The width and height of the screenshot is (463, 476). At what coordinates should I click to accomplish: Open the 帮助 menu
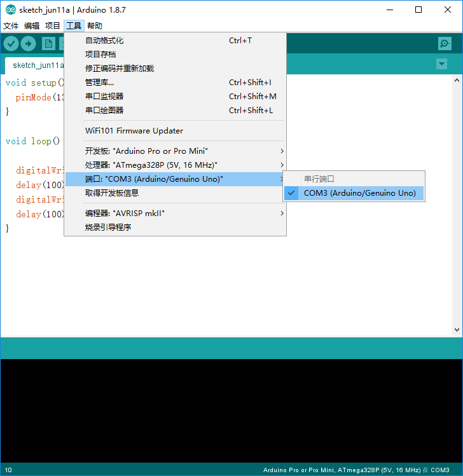[95, 26]
